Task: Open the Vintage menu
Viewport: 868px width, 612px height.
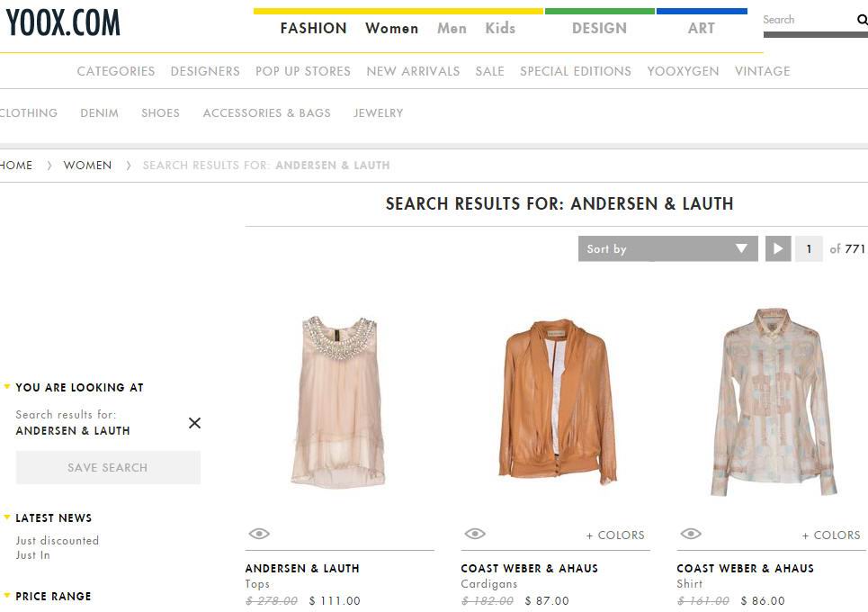Action: [762, 71]
